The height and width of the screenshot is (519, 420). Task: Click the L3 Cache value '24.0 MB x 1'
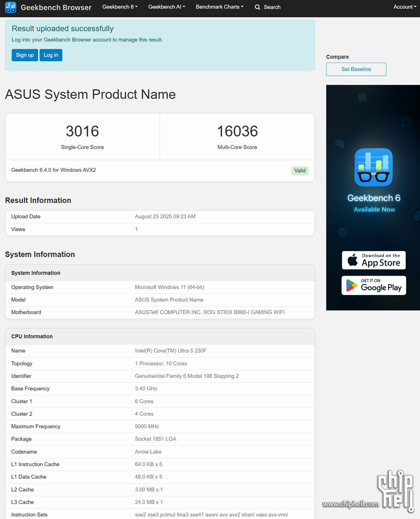pyautogui.click(x=149, y=502)
